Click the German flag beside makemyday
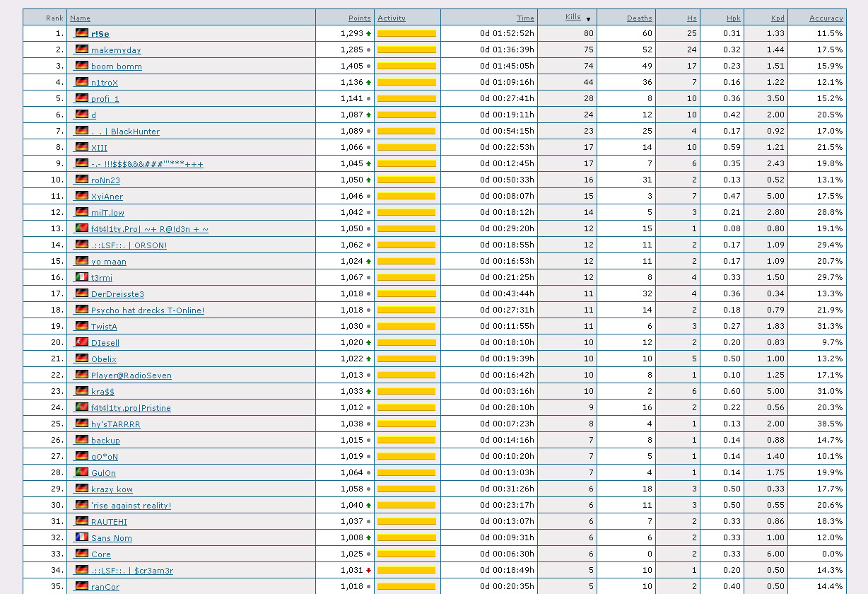Viewport: 868px width, 594px height. click(x=82, y=49)
